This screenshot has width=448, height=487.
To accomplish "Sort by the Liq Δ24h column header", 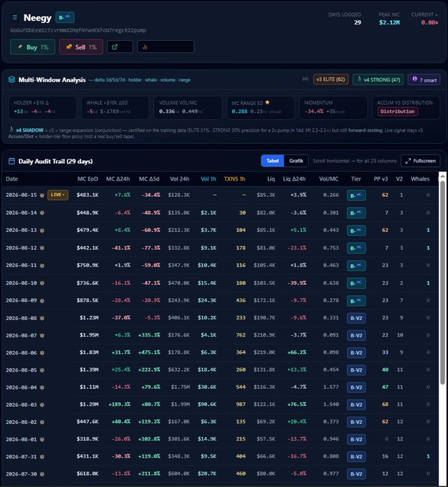I will [294, 179].
